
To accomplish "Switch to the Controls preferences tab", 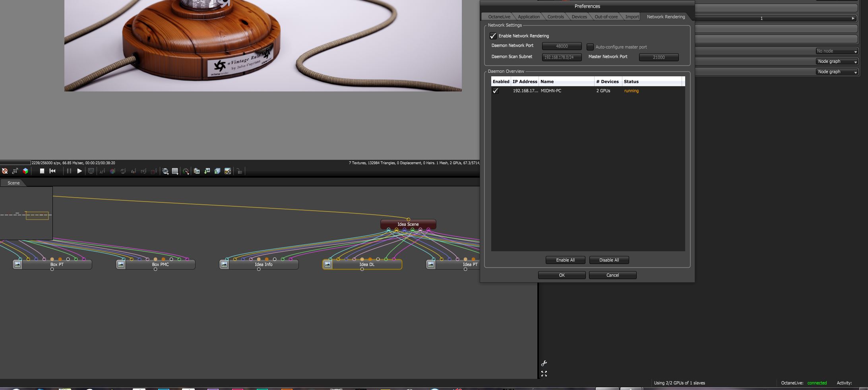I will coord(556,17).
